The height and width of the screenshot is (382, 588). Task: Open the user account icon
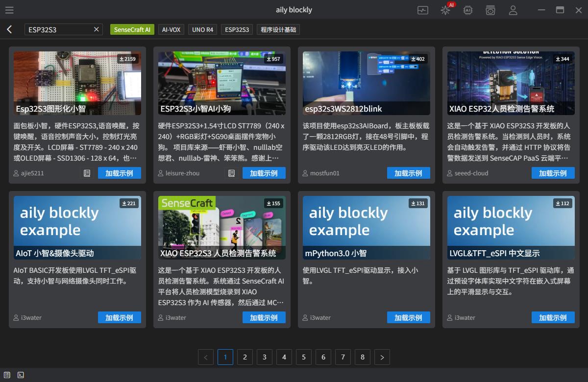point(513,10)
